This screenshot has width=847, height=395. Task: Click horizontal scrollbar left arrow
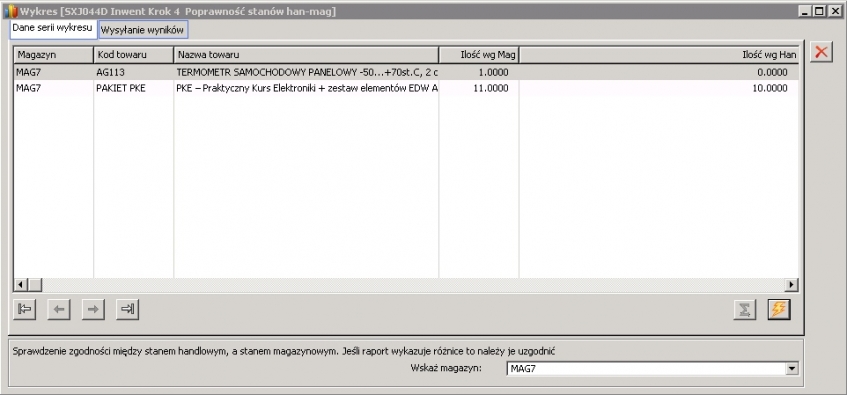(x=21, y=284)
